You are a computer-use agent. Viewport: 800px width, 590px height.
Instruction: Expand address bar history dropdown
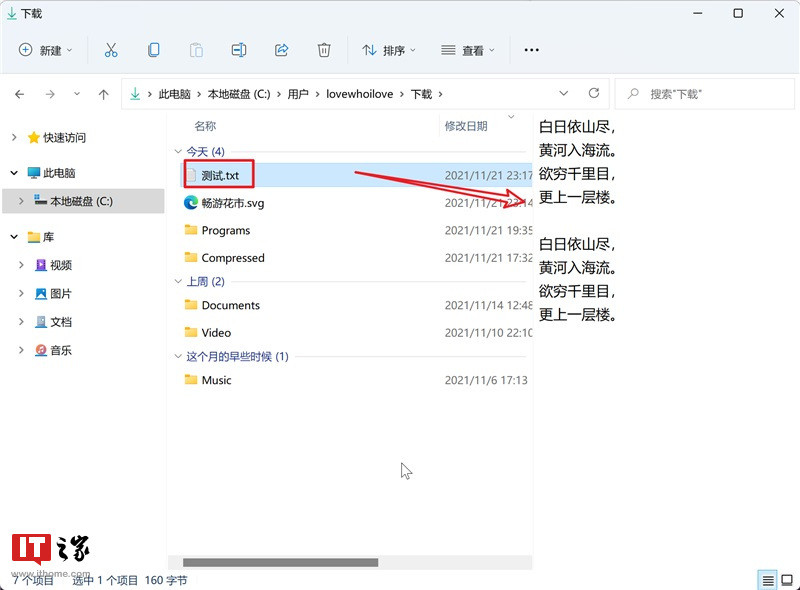coord(564,93)
